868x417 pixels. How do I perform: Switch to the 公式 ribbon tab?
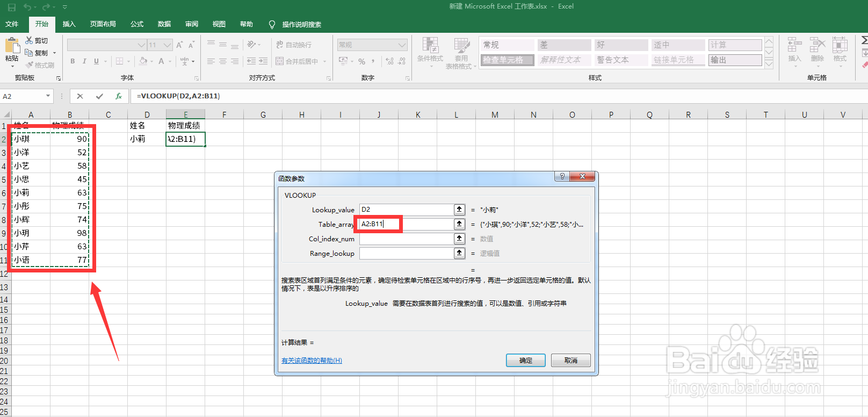pyautogui.click(x=137, y=24)
